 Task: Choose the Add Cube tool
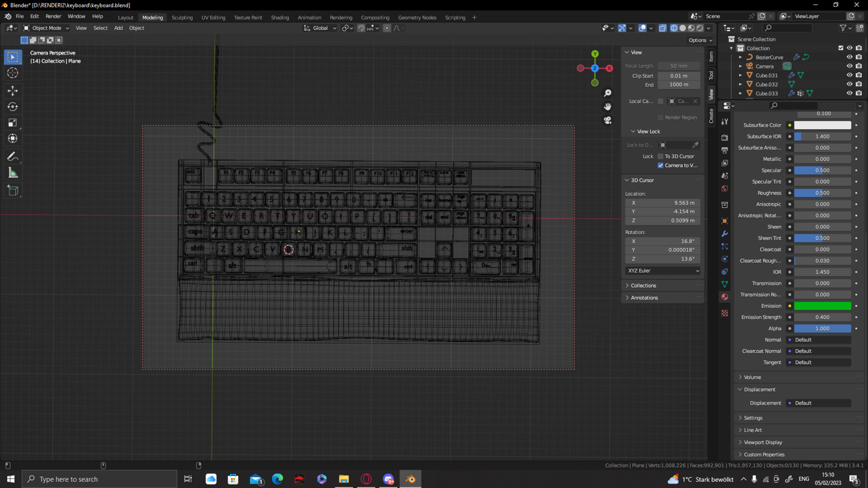coord(13,190)
